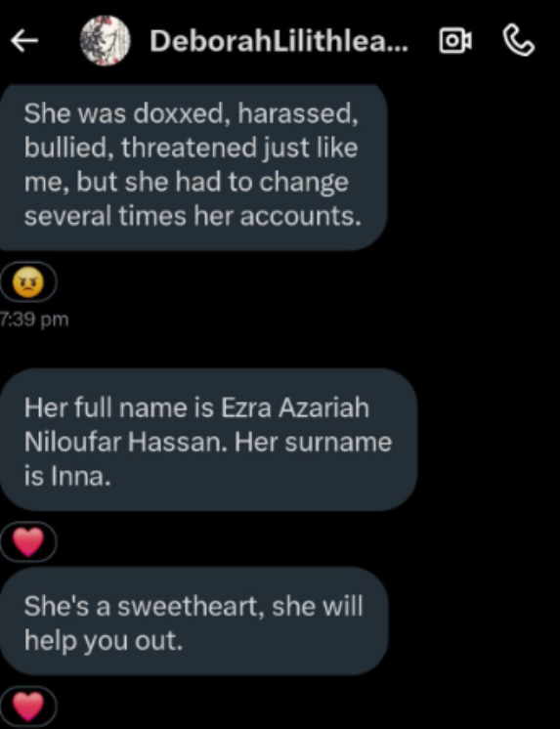This screenshot has width=560, height=729.
Task: Tap the heart reaction under sweetheart message
Action: pos(28,707)
